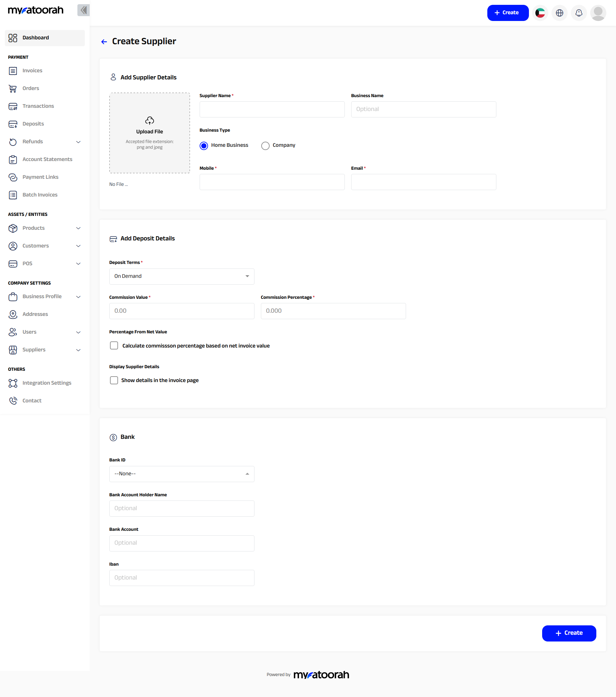The height and width of the screenshot is (697, 616).
Task: Select the Company radio button
Action: (x=265, y=146)
